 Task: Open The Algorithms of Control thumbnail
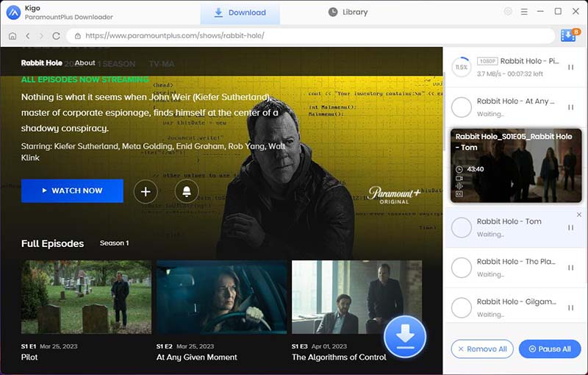tap(356, 297)
